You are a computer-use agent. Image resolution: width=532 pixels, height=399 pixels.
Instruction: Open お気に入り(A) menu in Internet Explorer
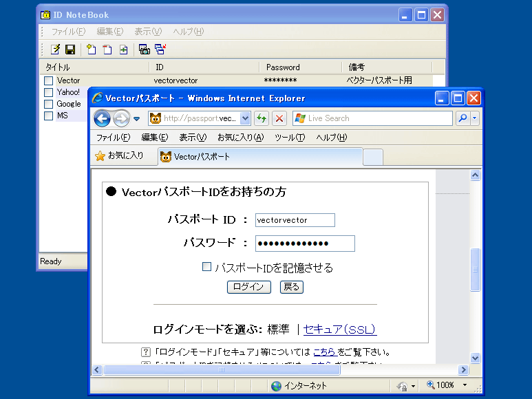coord(241,138)
